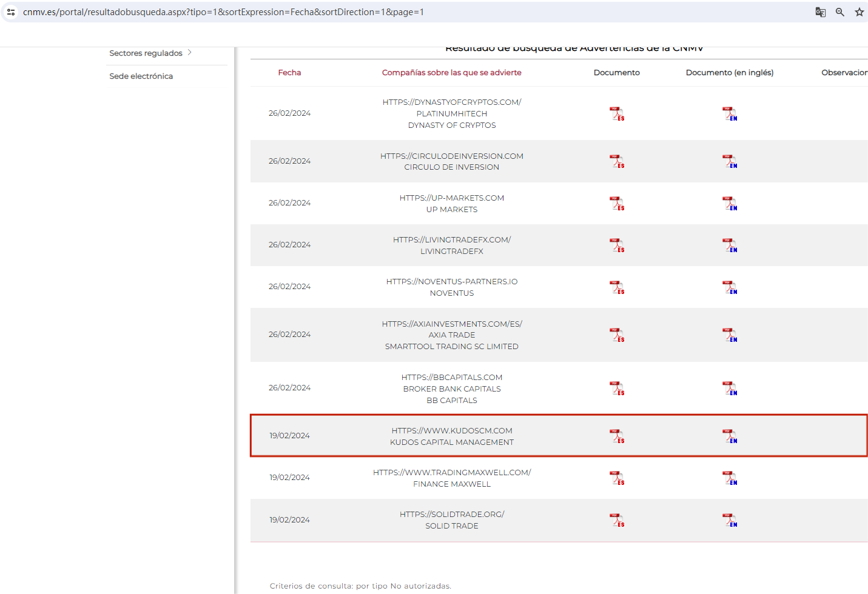
Task: Sort by Compañías sobre las que se advierte
Action: tap(452, 73)
